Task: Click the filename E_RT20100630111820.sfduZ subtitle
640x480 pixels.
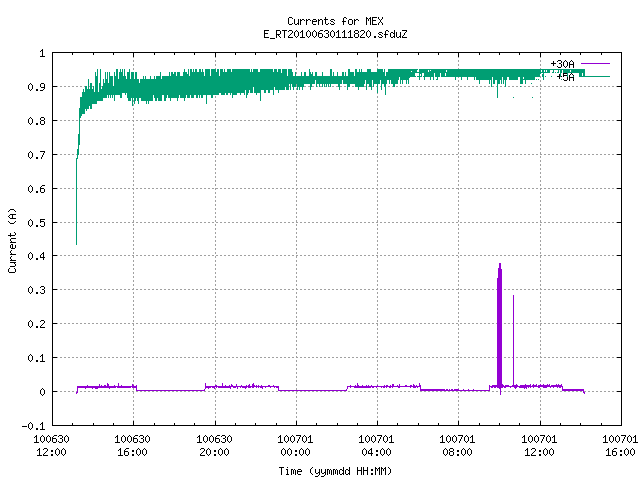Action: tap(335, 34)
